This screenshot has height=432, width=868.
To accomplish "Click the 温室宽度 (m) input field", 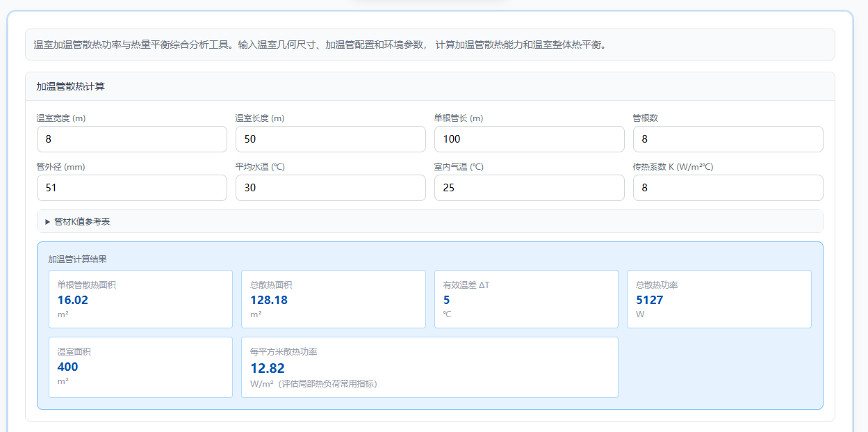I will tap(132, 139).
